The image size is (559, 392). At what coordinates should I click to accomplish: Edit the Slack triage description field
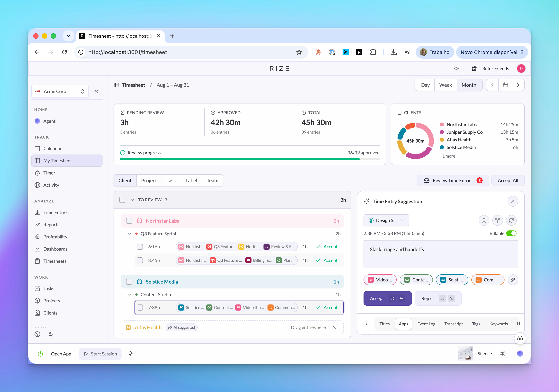441,254
